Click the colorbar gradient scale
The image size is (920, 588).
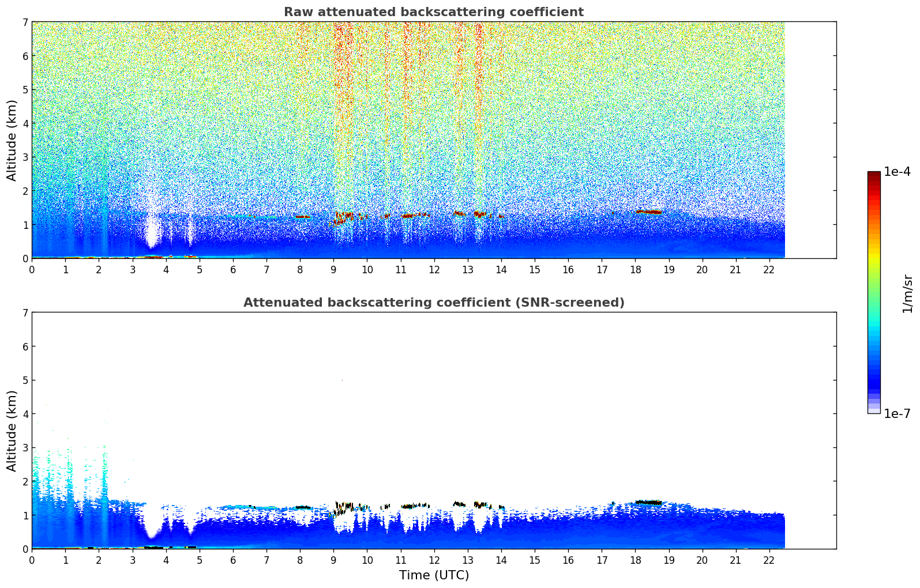pos(874,292)
